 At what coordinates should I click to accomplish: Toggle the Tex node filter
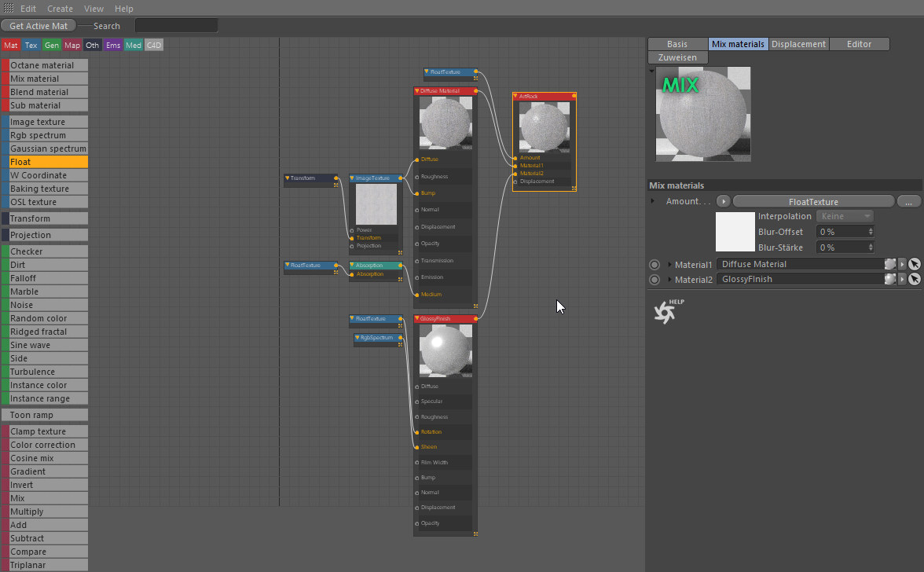(x=31, y=45)
